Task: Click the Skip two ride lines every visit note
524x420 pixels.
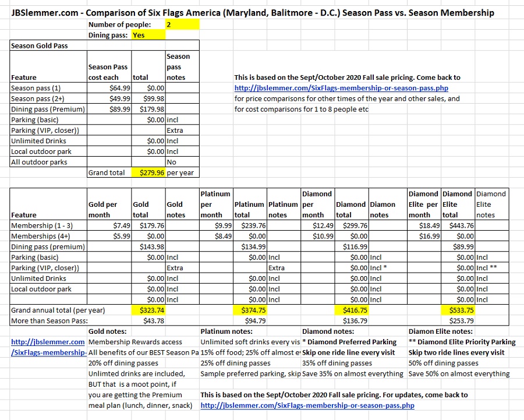Action: tap(456, 352)
